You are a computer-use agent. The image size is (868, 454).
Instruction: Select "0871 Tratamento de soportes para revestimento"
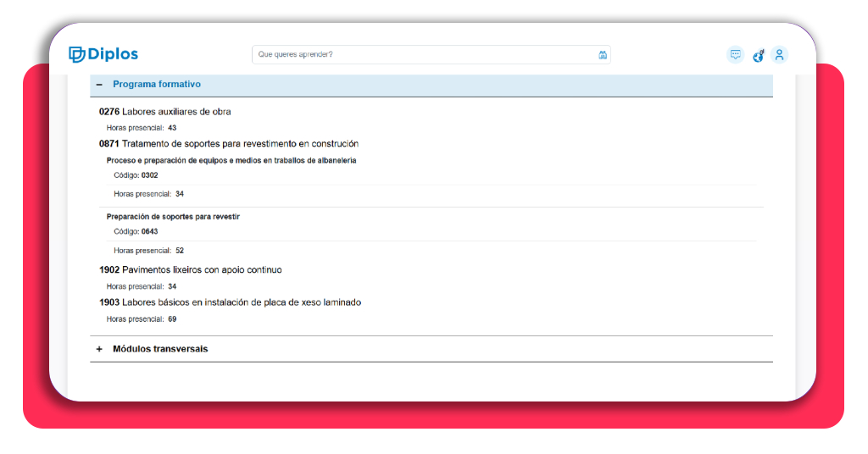click(229, 144)
